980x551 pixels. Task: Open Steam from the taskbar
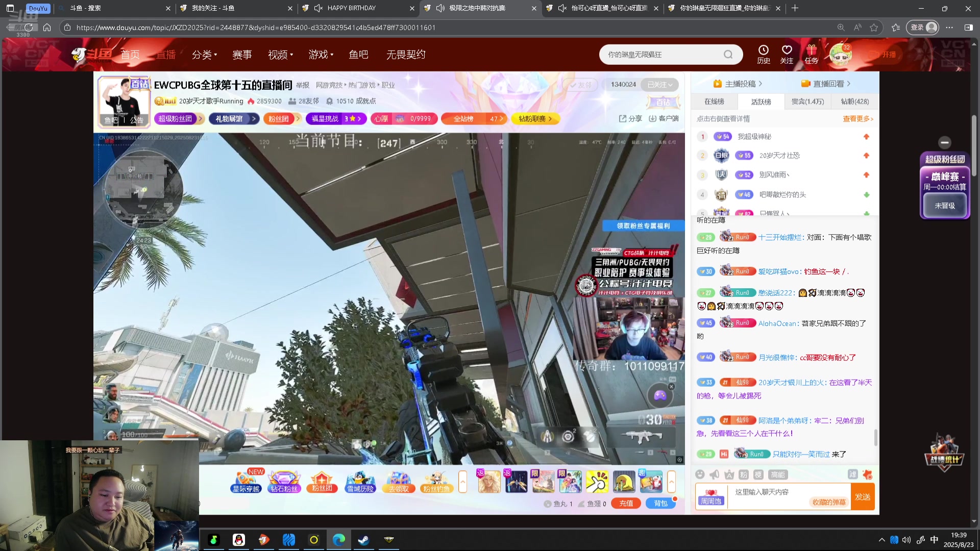pyautogui.click(x=363, y=540)
